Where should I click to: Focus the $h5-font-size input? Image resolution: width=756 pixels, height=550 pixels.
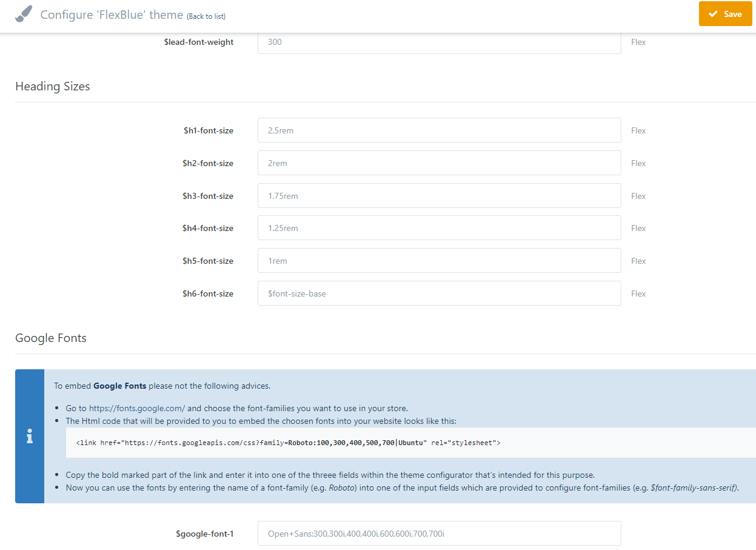[x=439, y=261]
